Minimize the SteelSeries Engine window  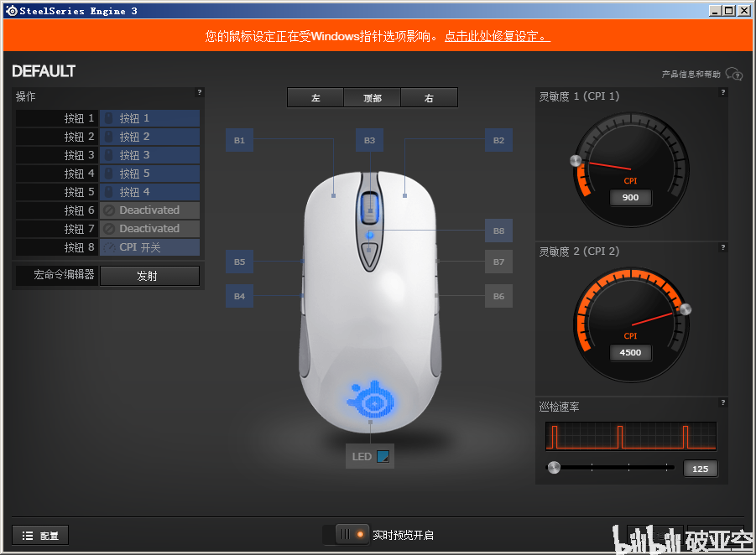(x=716, y=11)
